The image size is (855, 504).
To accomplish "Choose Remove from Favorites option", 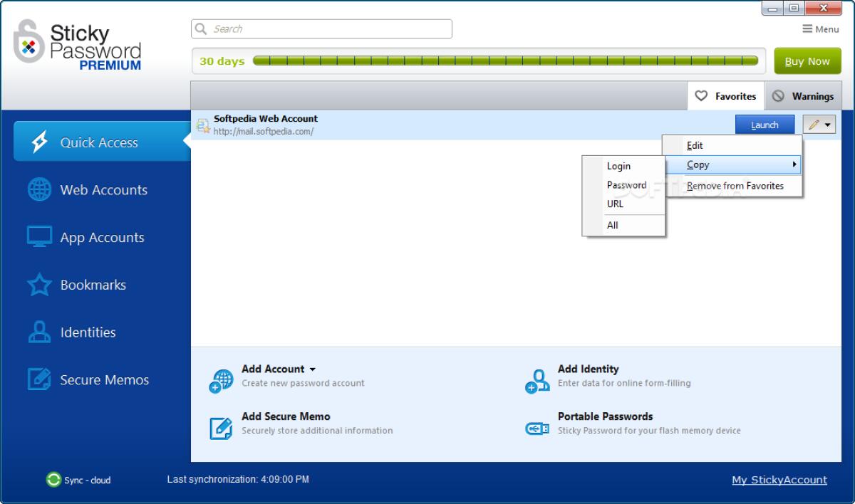I will (x=734, y=185).
